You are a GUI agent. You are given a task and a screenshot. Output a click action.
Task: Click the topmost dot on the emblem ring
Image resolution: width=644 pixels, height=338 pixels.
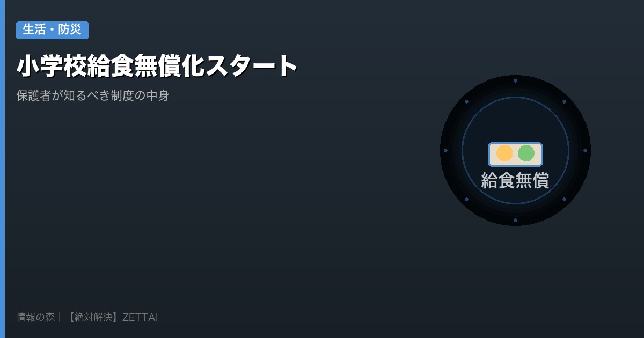click(x=515, y=80)
